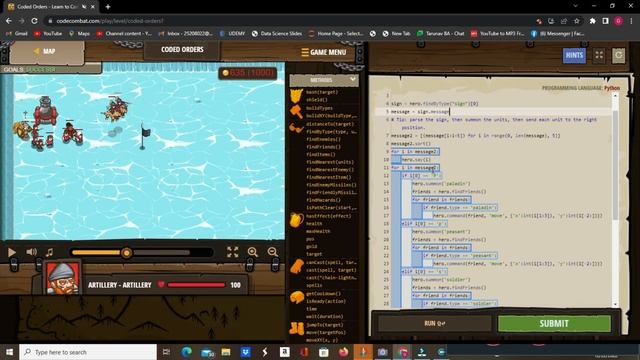The width and height of the screenshot is (640, 360).
Task: Click the flag on the ice field
Action: (144, 137)
